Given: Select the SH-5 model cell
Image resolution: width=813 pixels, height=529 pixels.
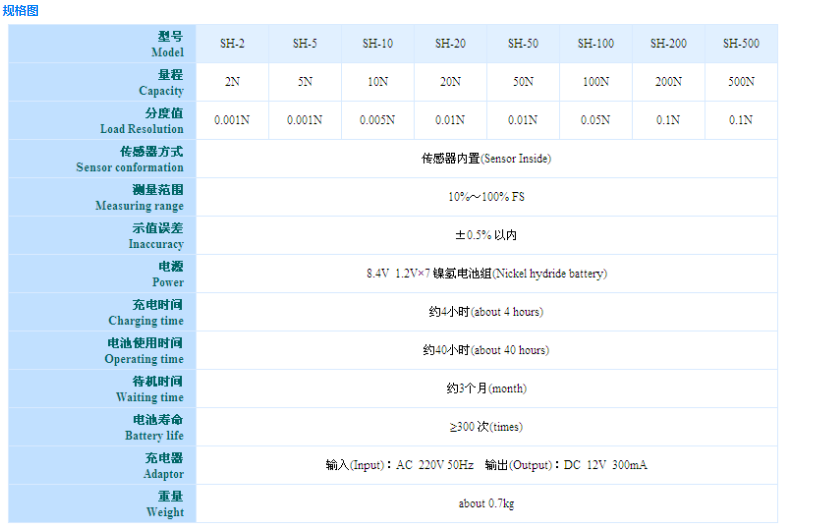Looking at the screenshot, I should pos(305,44).
